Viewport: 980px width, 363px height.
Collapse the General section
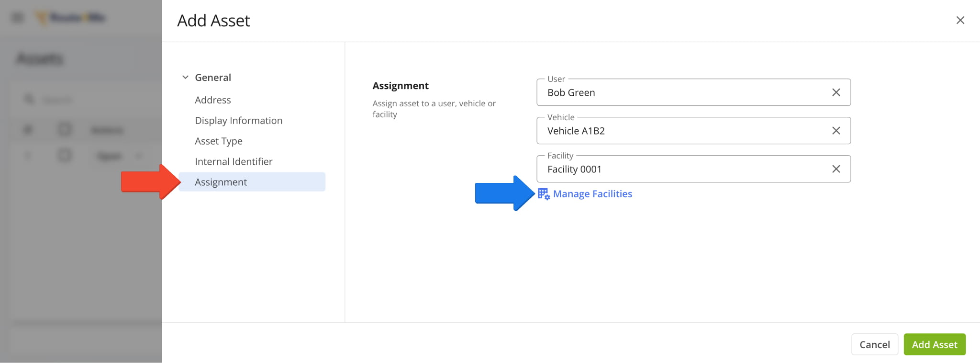coord(185,77)
